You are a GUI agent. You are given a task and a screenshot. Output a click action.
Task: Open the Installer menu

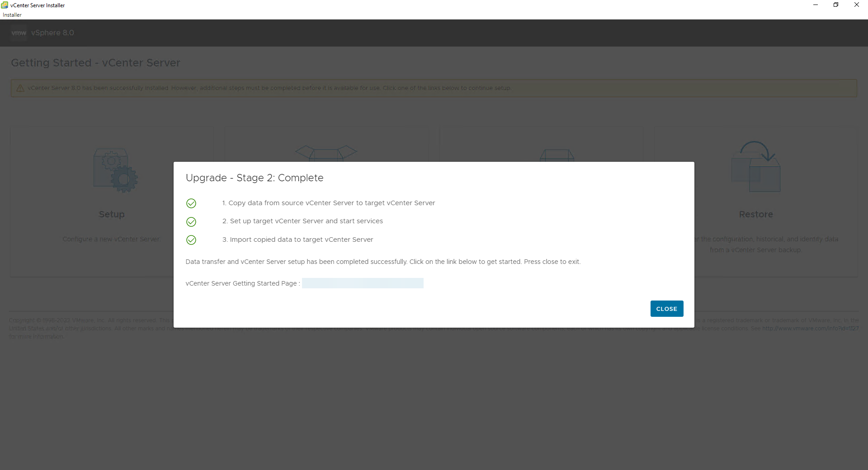pyautogui.click(x=12, y=15)
